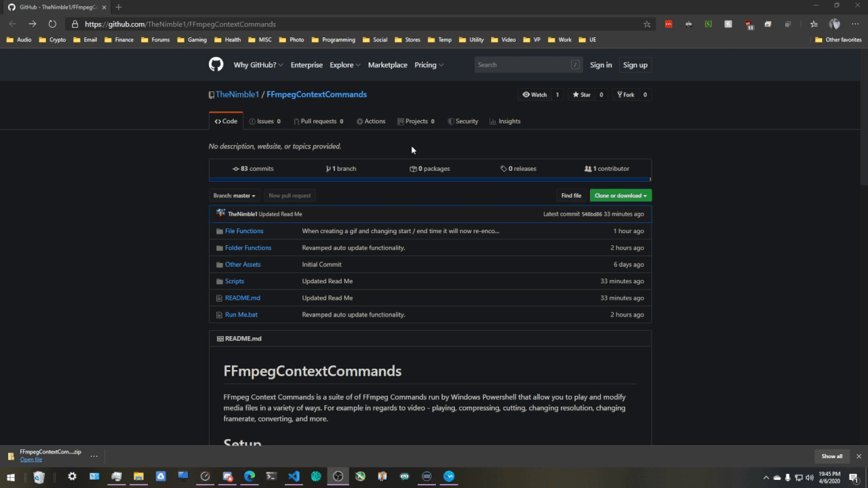868x488 pixels.
Task: Open the File Functions folder
Action: [244, 231]
